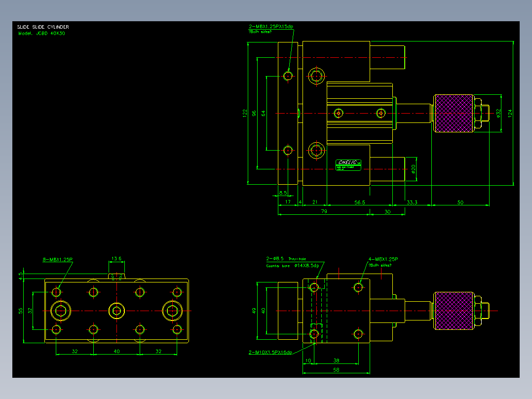Click the '13.6' width dimension

116,258
